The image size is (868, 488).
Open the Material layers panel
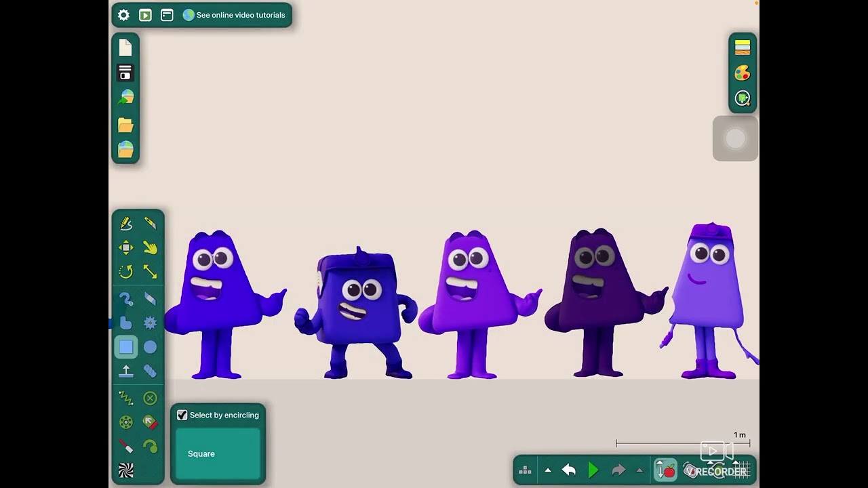[x=743, y=47]
